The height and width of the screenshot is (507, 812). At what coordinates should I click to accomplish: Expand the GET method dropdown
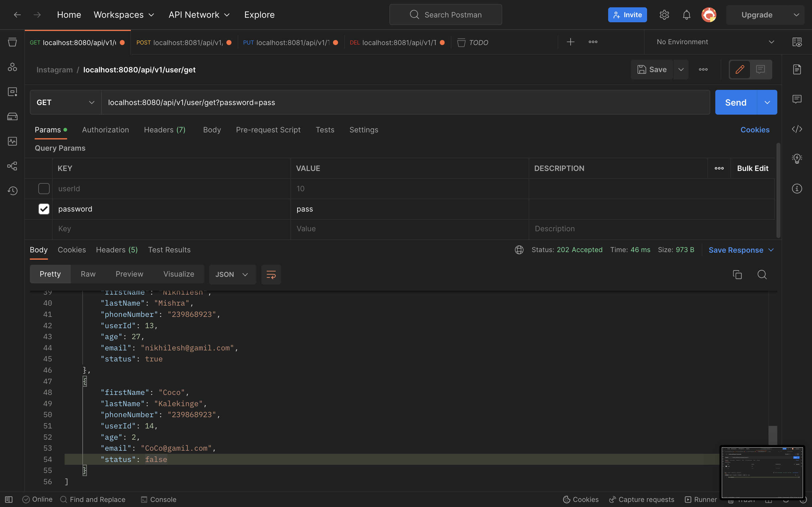[65, 102]
